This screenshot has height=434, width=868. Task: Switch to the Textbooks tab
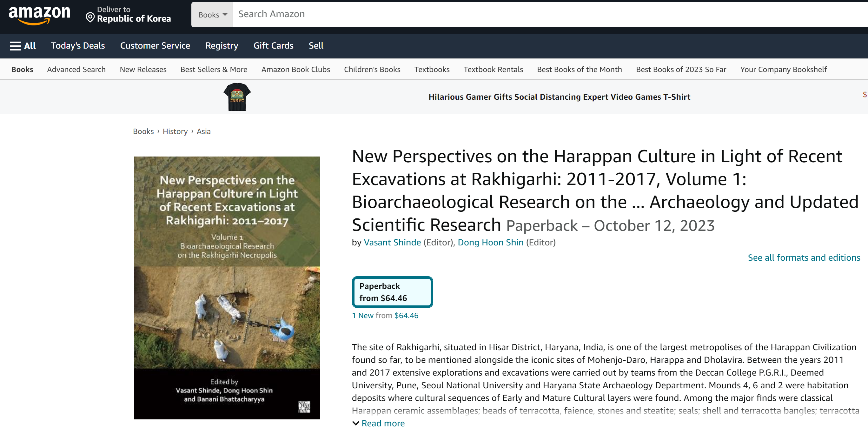432,70
